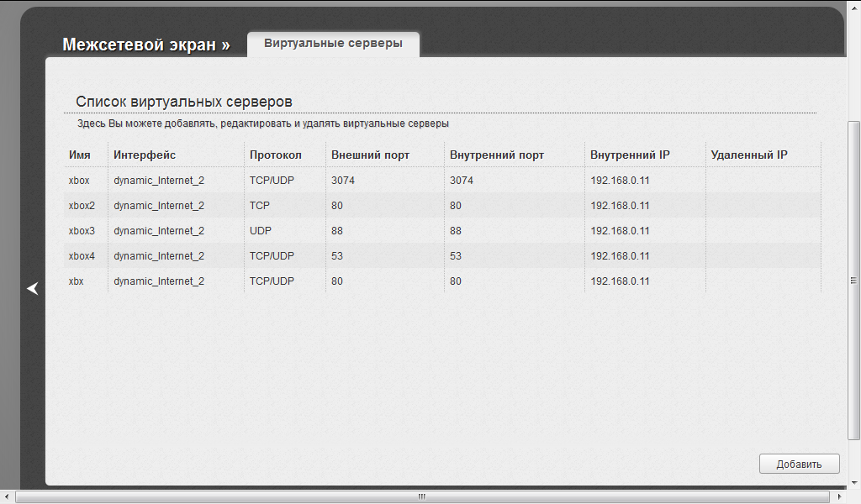The image size is (861, 504).
Task: Click external port 53 in xbox4 row
Action: (337, 256)
